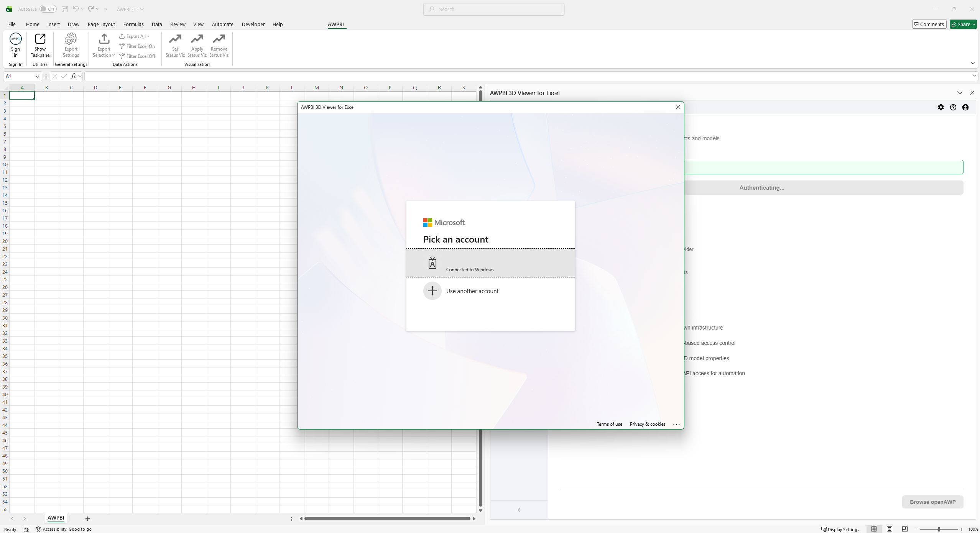Screen dimensions: 980x533
Task: Open taskpane help question-mark icon
Action: (x=953, y=107)
